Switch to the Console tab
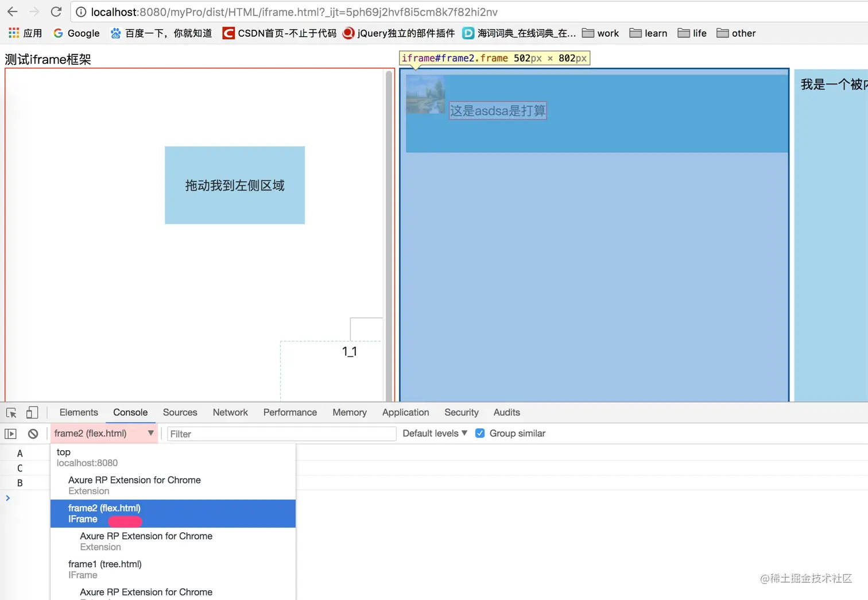The width and height of the screenshot is (868, 600). (x=130, y=412)
